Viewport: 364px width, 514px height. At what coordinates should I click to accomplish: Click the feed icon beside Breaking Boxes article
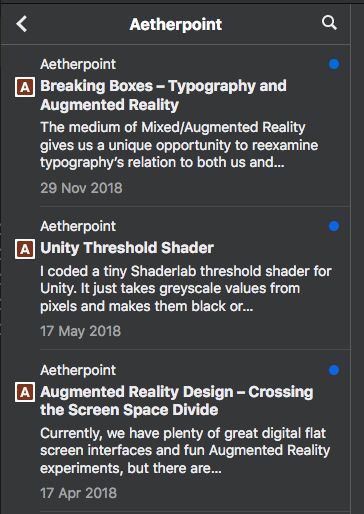pyautogui.click(x=25, y=87)
